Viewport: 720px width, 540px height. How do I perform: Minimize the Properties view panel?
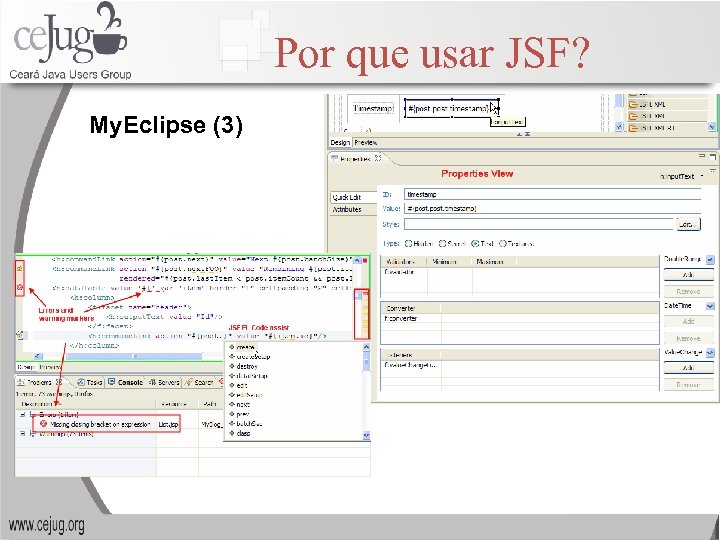pyautogui.click(x=702, y=156)
